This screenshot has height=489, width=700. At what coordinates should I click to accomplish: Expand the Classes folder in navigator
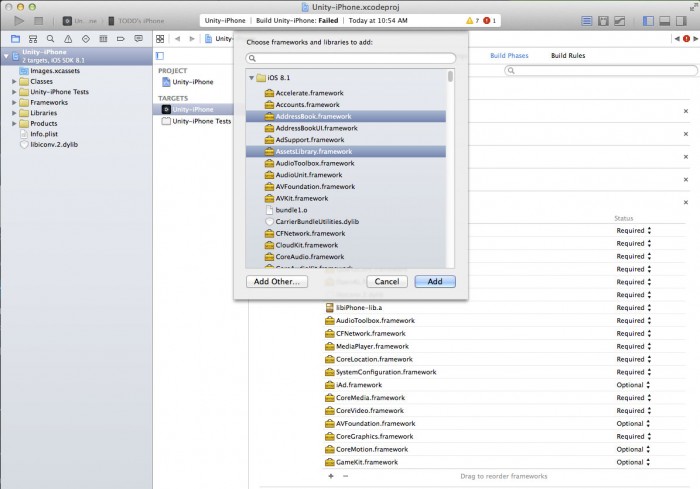[14, 81]
